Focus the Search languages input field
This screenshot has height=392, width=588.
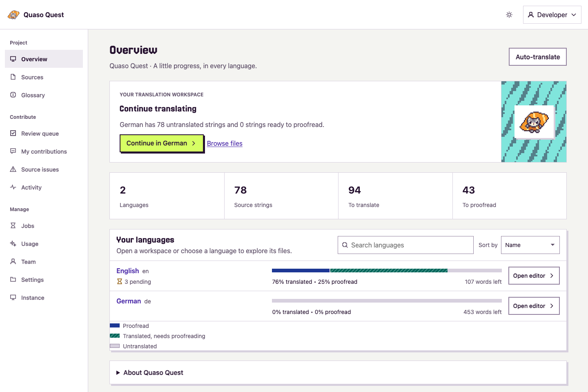[x=405, y=245]
